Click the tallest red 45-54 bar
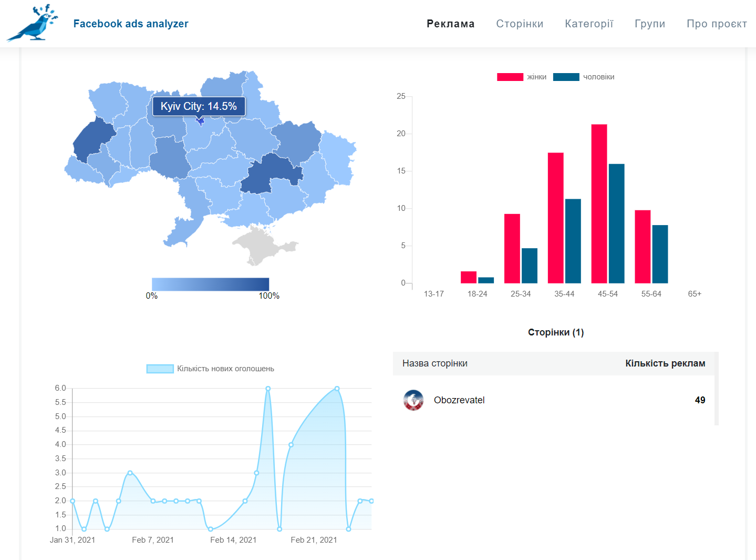This screenshot has height=560, width=756. (x=599, y=203)
